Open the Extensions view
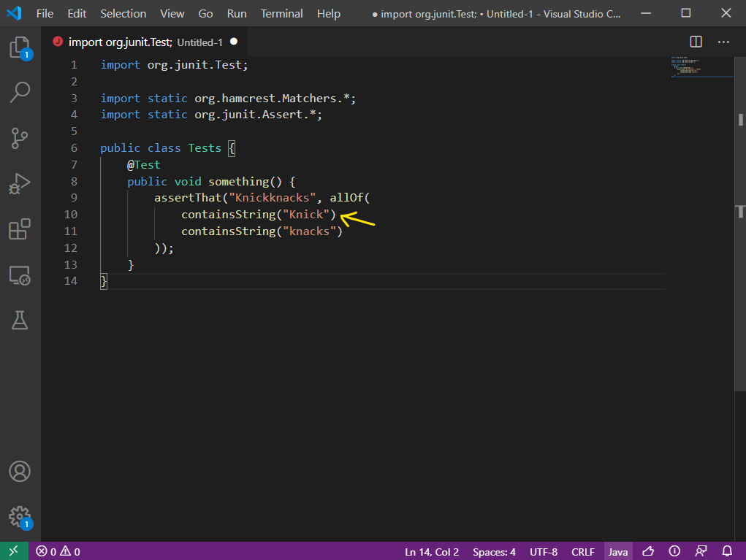The image size is (746, 560). [x=20, y=229]
